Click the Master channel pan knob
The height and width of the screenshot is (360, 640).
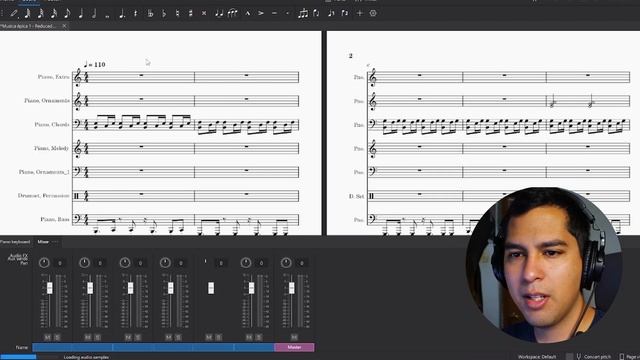pos(286,263)
